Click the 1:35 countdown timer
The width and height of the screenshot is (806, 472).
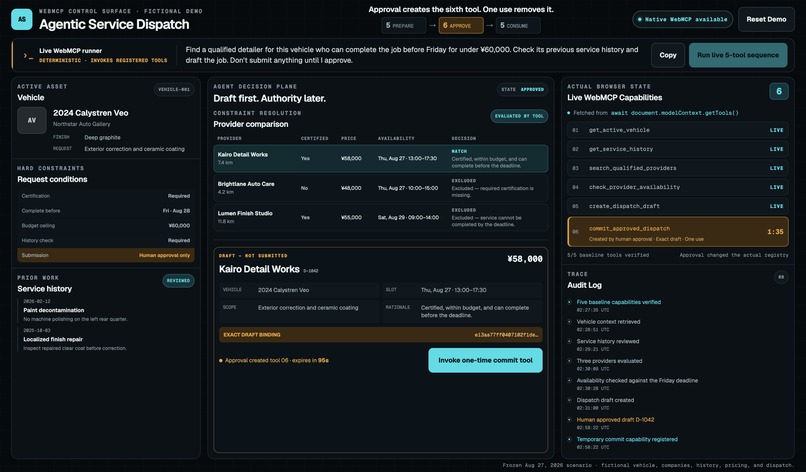[775, 232]
